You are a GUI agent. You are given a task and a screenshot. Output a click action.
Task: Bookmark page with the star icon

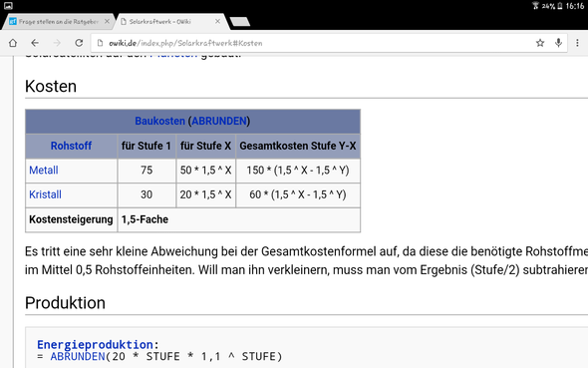(x=540, y=43)
